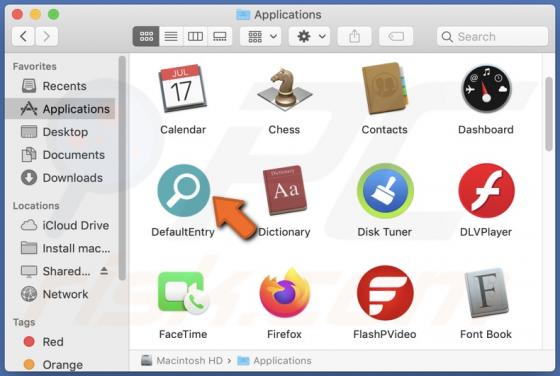Viewport: 560px width, 376px height.
Task: Zoom the Finder window with green button
Action: coord(54,14)
